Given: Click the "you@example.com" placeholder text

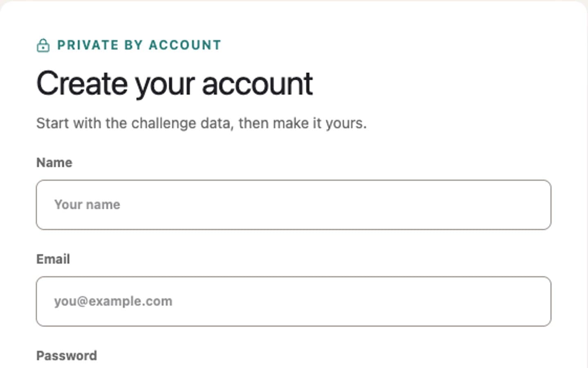Looking at the screenshot, I should pyautogui.click(x=113, y=301).
